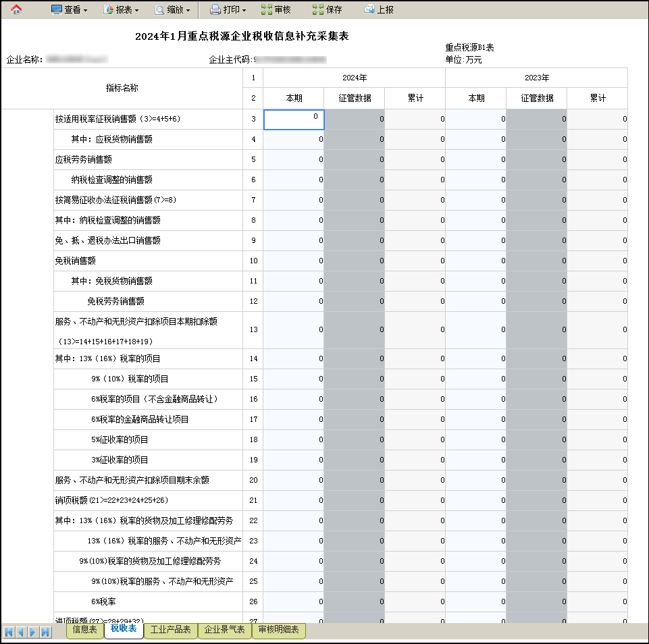Viewport: 649px width, 644px height.
Task: Click the row label 6%税率
Action: pos(103,602)
